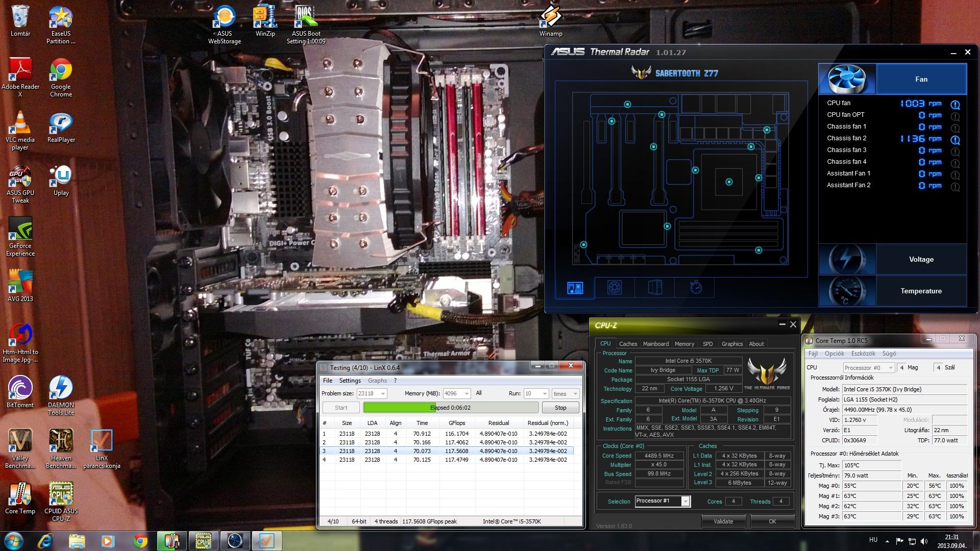Open WinZip desktop shortcut
The image size is (980, 551).
(x=265, y=21)
